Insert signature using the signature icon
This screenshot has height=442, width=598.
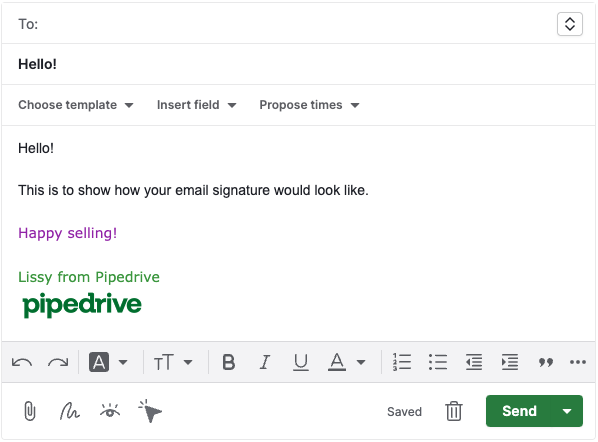coord(69,411)
